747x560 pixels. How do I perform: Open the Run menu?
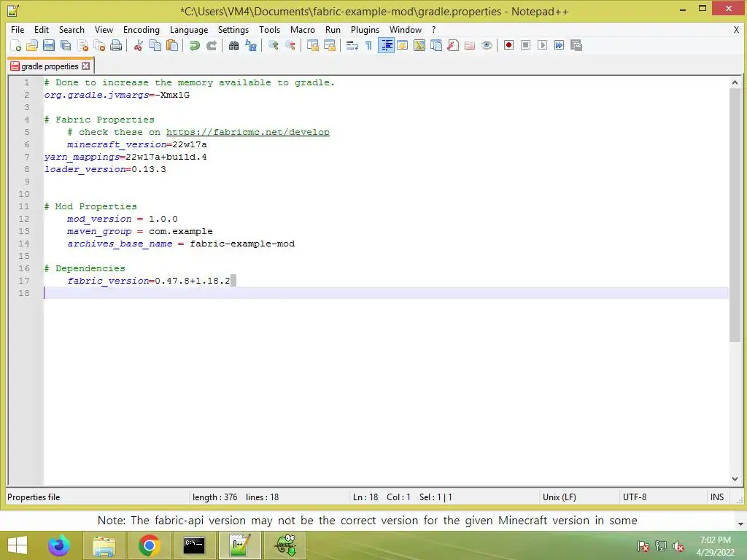(x=333, y=29)
